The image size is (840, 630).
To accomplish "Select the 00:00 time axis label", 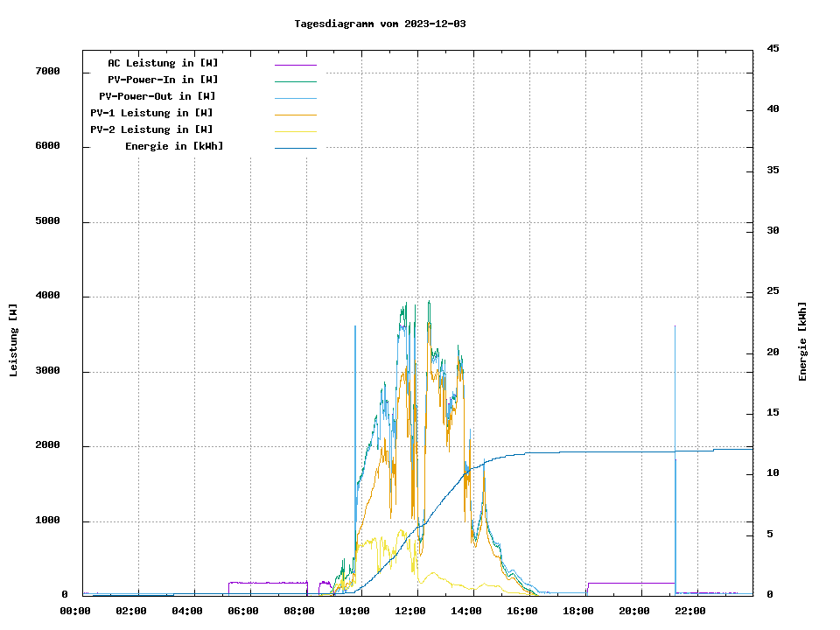I will pos(75,611).
